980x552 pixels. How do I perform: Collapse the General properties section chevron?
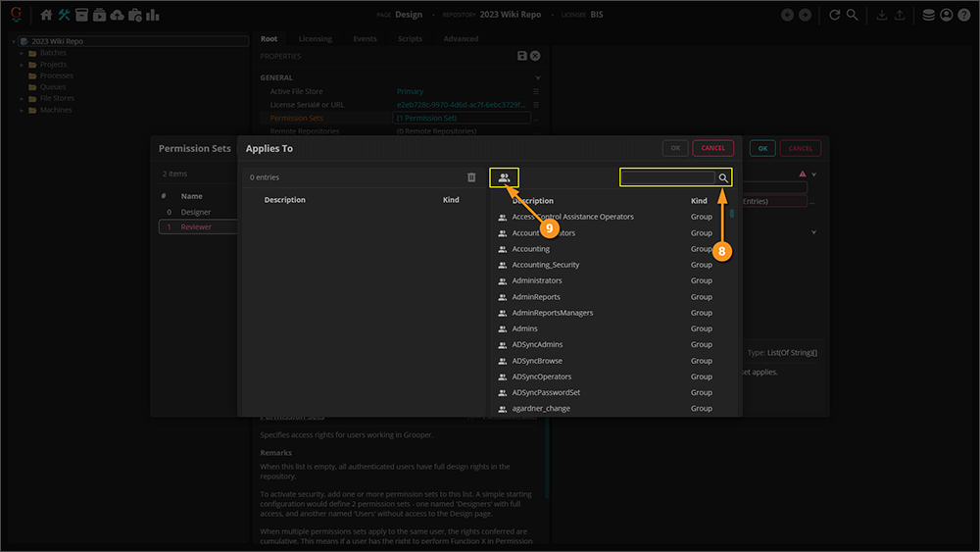click(x=538, y=77)
